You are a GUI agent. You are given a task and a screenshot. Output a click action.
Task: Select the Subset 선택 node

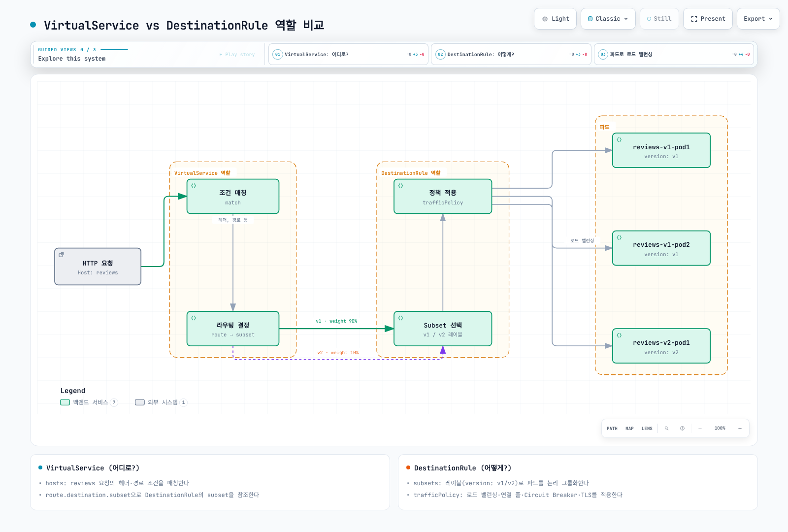tap(443, 329)
